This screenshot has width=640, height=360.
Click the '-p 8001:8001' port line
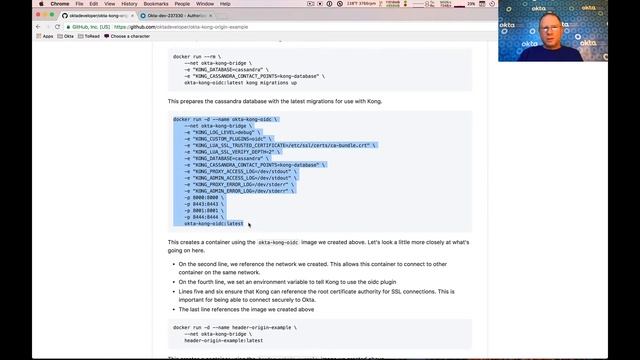[204, 211]
